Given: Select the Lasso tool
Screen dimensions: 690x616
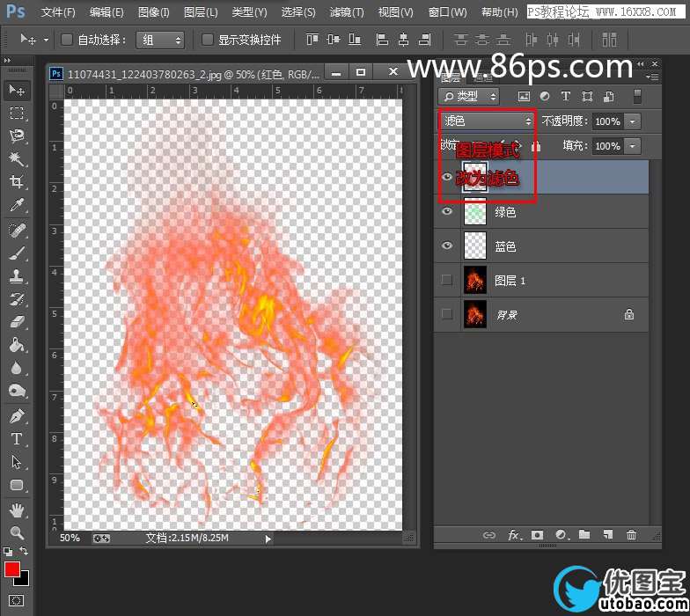Looking at the screenshot, I should point(17,136).
